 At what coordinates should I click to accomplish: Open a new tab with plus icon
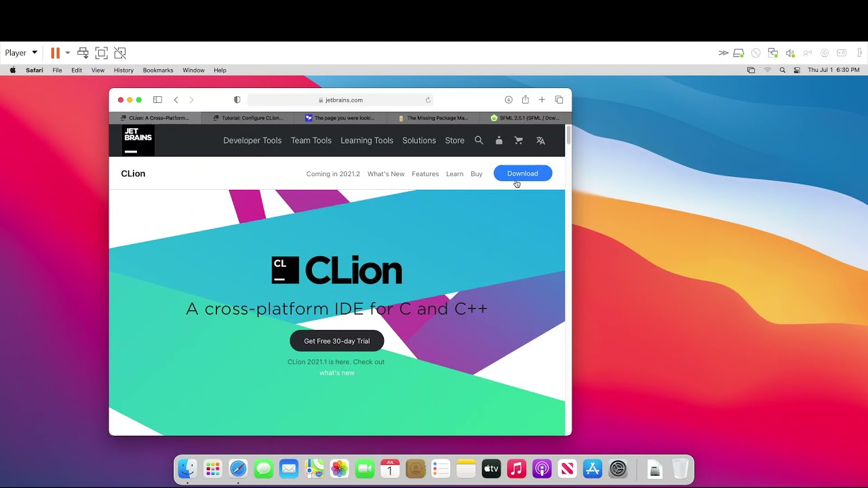coord(542,100)
